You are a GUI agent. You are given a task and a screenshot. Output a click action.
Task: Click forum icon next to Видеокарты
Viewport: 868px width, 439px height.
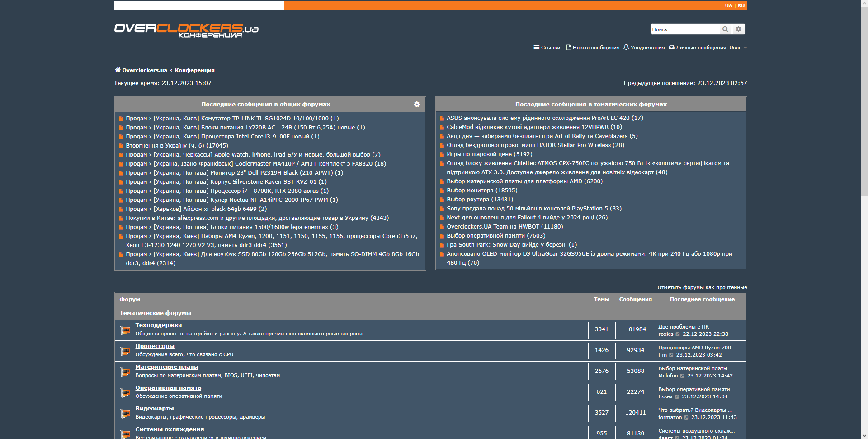(x=125, y=414)
